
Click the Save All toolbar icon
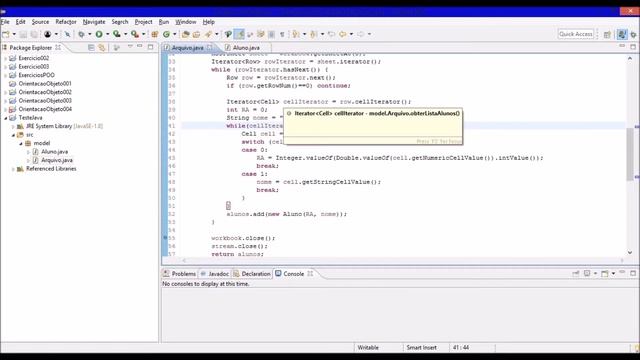pos(35,34)
